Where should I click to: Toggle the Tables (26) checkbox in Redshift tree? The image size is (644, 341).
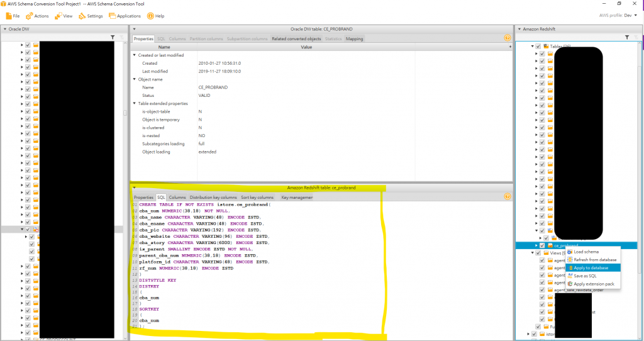[x=538, y=47]
